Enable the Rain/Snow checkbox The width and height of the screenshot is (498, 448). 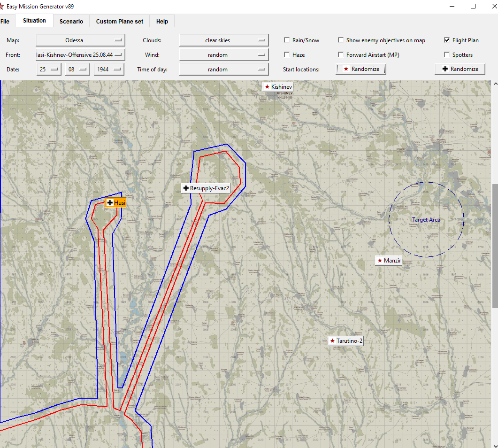287,40
